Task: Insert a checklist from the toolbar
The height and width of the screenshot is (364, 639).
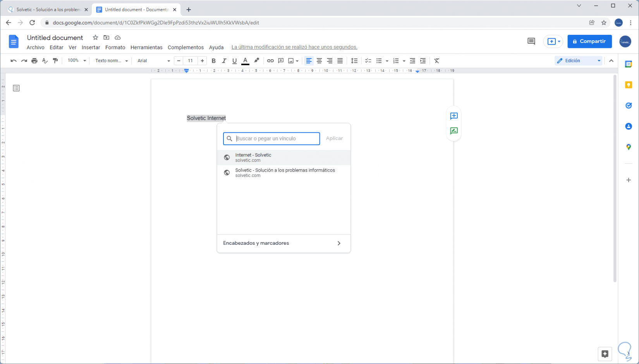Action: [x=368, y=61]
